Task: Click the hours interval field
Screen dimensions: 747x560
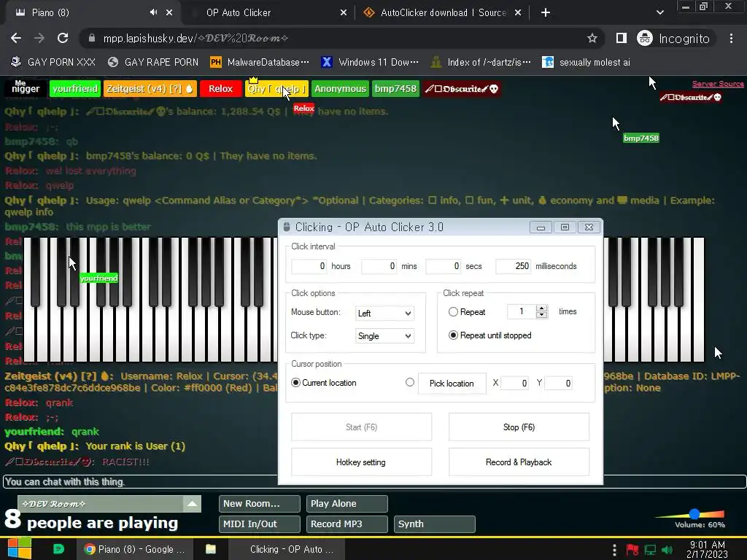Action: coord(309,266)
